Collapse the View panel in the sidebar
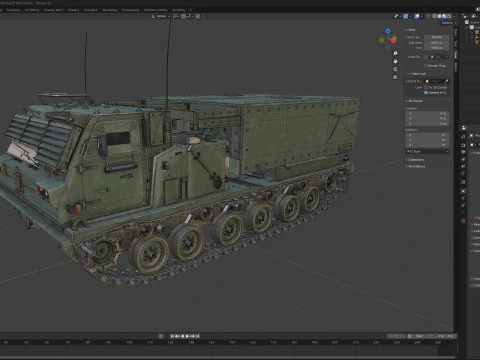This screenshot has height=360, width=480. pyautogui.click(x=411, y=30)
